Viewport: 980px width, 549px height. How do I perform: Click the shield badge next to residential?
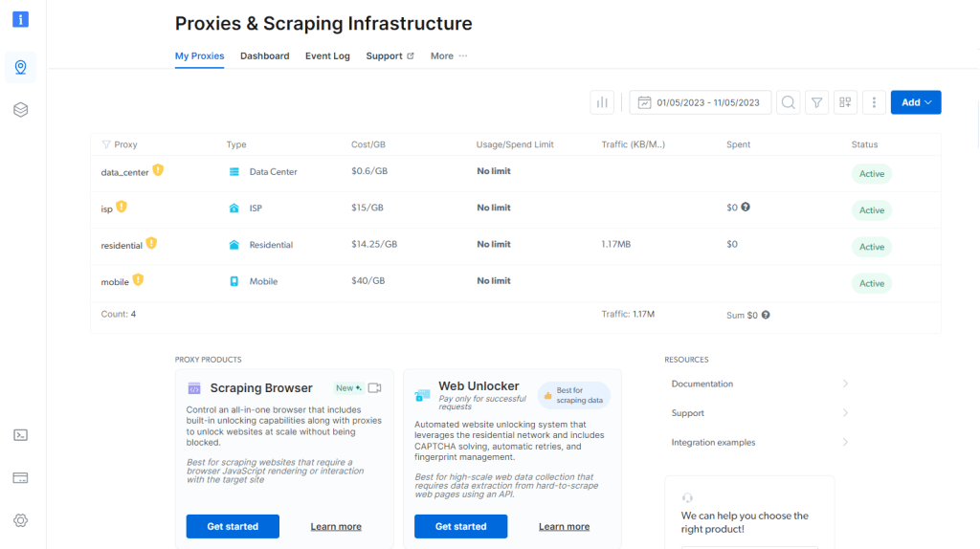point(151,243)
